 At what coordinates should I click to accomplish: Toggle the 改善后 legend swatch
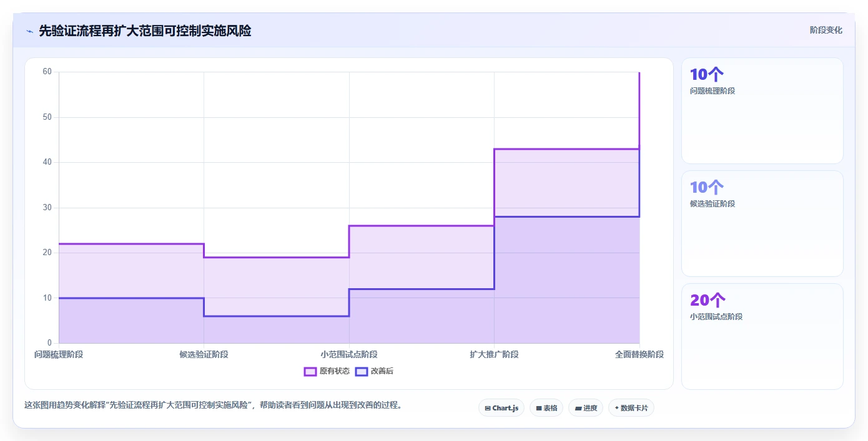tap(362, 371)
